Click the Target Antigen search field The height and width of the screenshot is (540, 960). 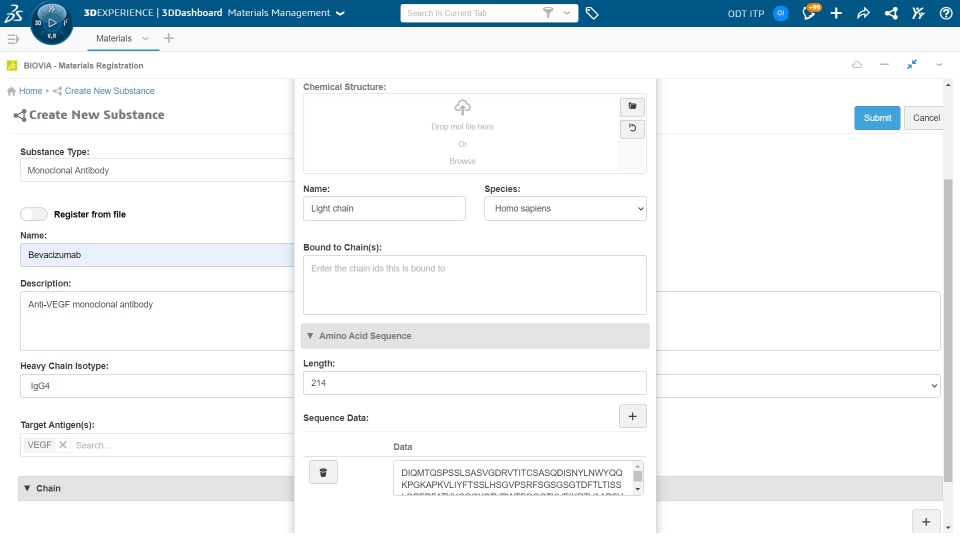(x=182, y=445)
